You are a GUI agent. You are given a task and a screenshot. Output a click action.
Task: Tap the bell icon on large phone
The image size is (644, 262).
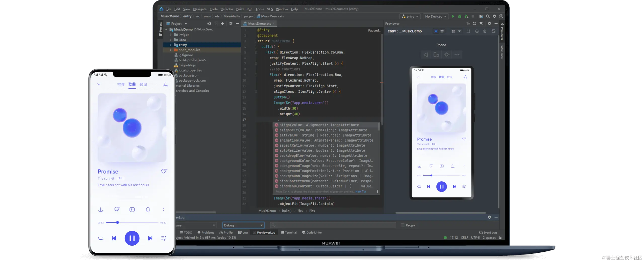point(148,210)
